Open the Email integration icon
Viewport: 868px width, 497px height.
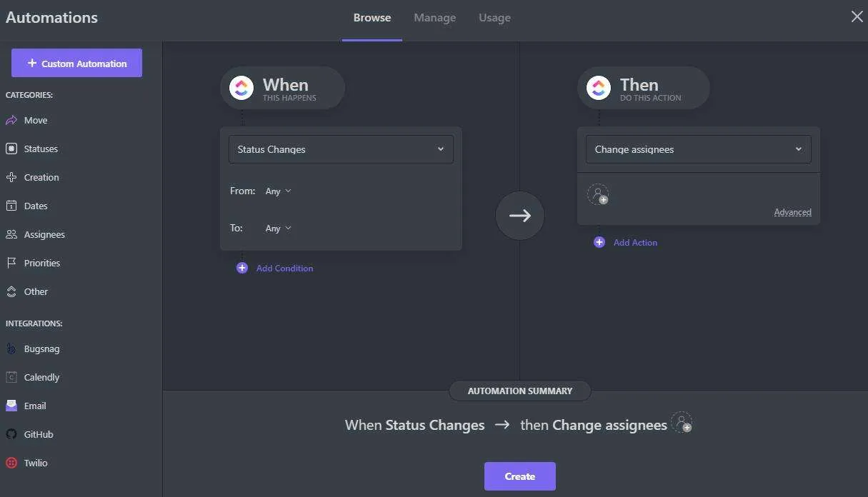11,406
